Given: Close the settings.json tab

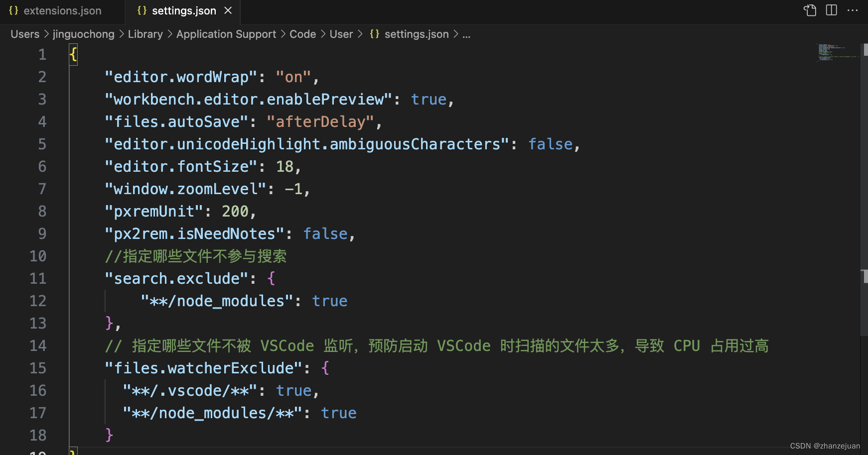Looking at the screenshot, I should click(x=228, y=10).
